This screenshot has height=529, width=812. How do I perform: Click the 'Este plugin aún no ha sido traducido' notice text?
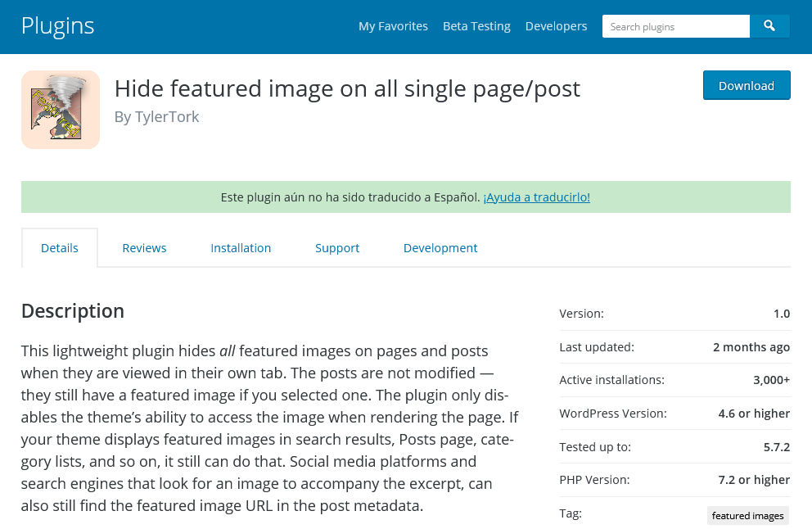click(x=350, y=197)
